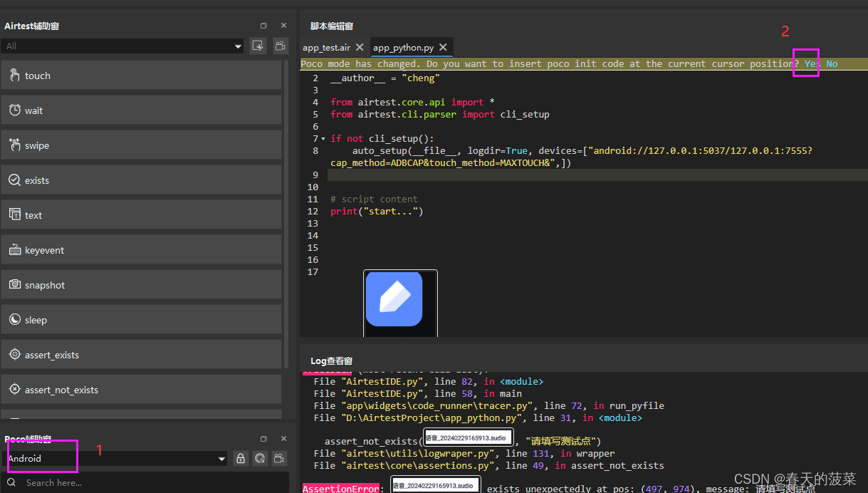Open the All filter dropdown in Airtest panel
The width and height of the screenshot is (868, 493).
click(x=122, y=46)
